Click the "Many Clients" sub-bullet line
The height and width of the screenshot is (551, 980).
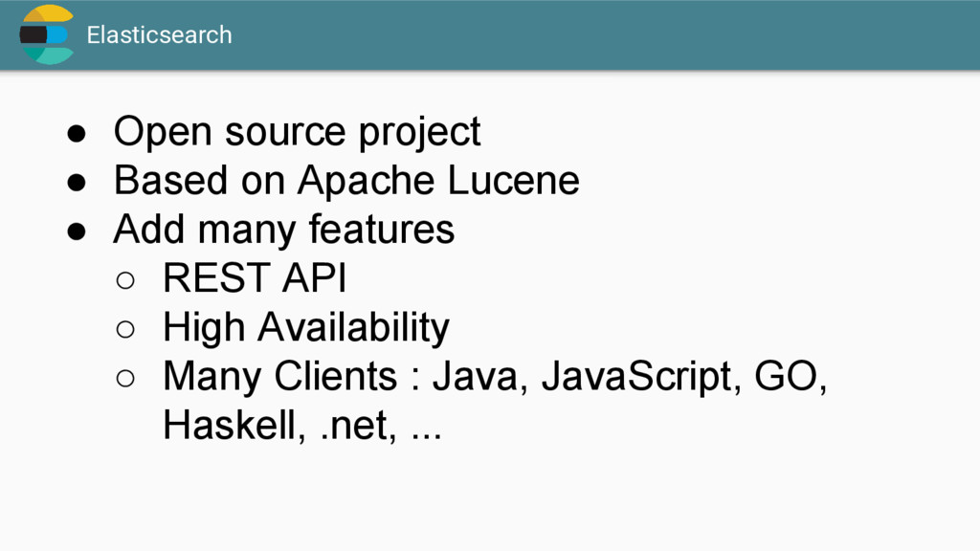pos(495,377)
